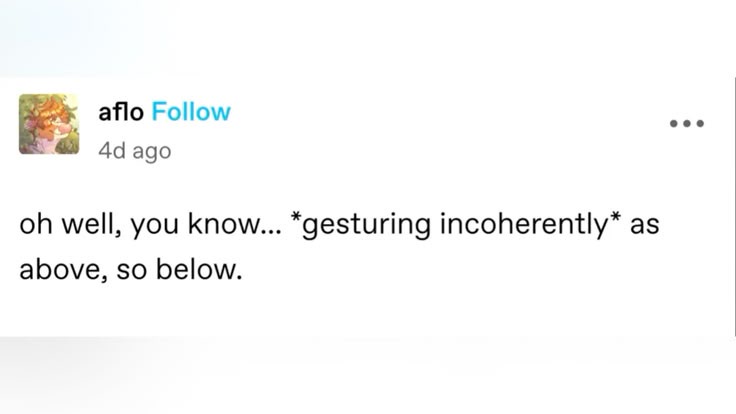The height and width of the screenshot is (414, 736).
Task: Open the aflo username link
Action: (120, 111)
